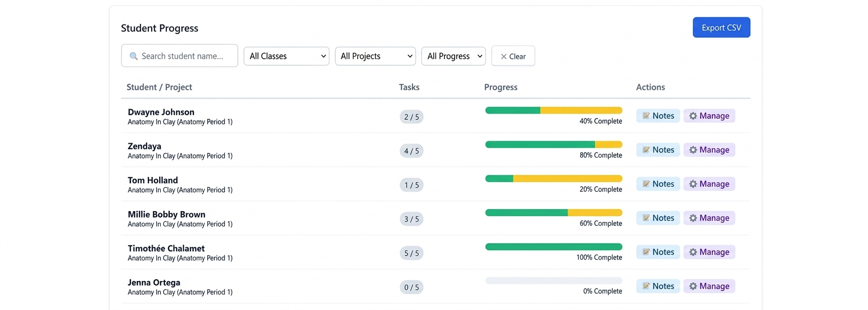Screen dimensions: 868x310
Task: Open the All Projects dropdown
Action: 375,56
